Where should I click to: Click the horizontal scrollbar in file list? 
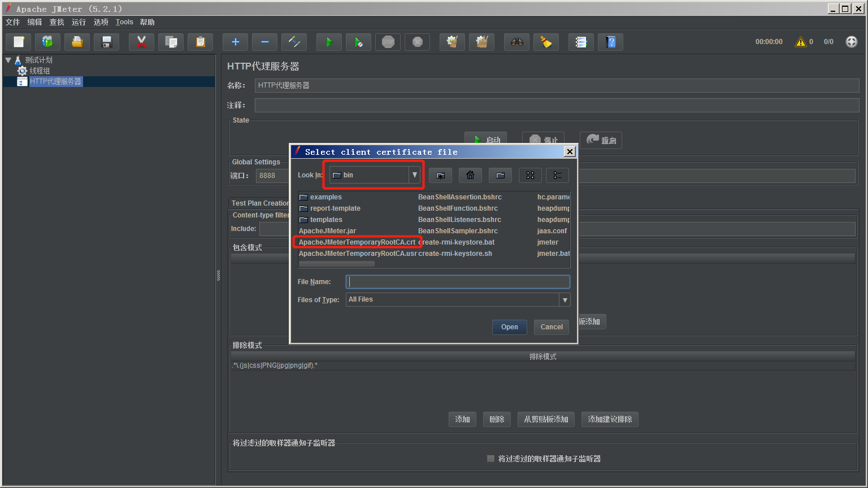[x=336, y=264]
